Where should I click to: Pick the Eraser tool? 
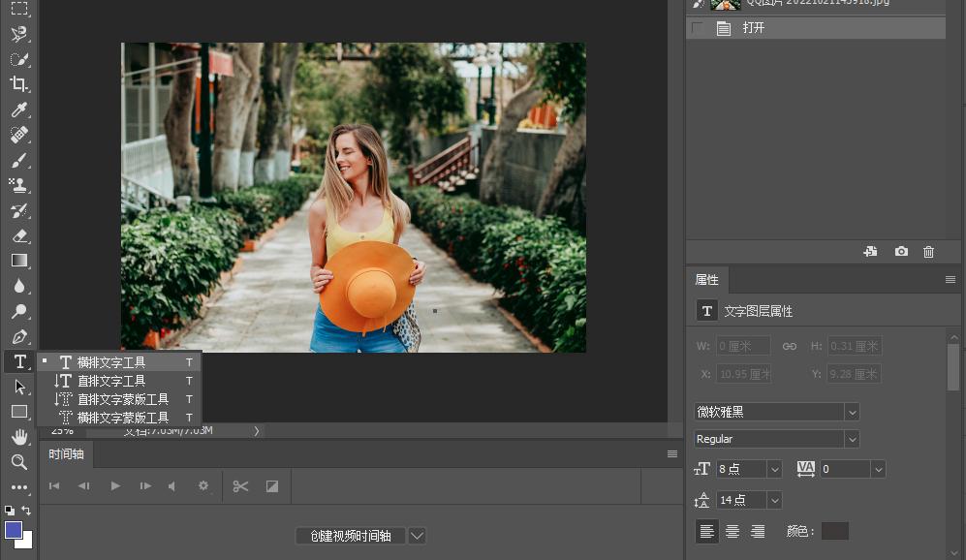point(18,235)
